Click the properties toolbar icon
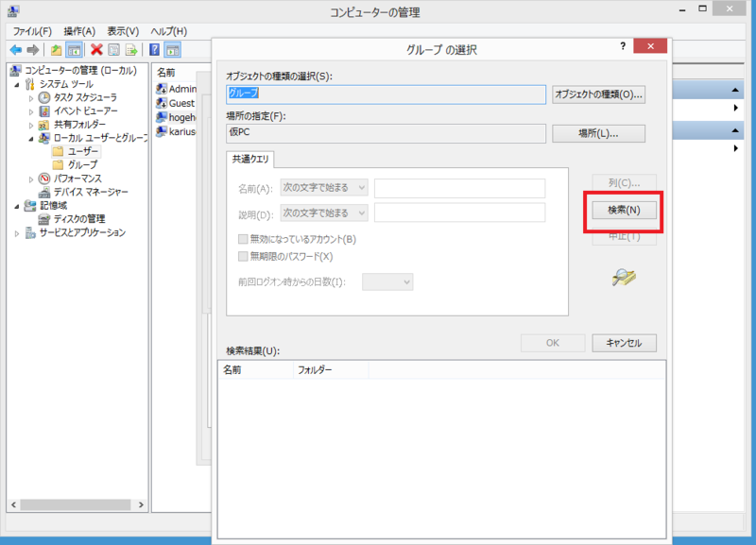756x545 pixels. pos(113,49)
